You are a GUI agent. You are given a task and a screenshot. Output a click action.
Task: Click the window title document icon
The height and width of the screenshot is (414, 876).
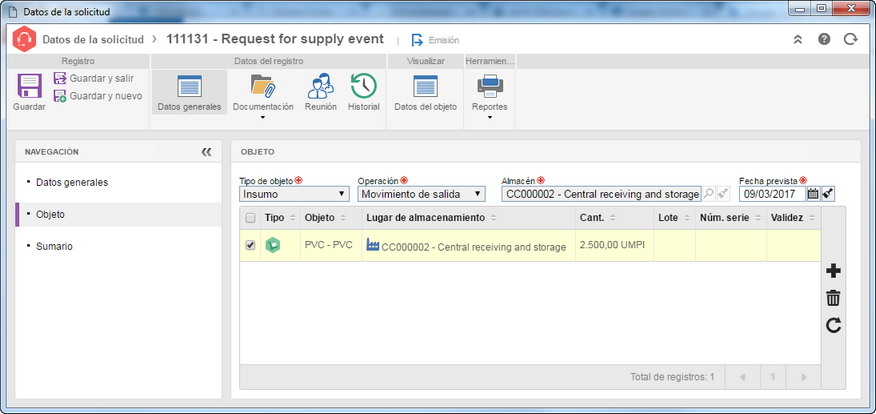click(13, 12)
